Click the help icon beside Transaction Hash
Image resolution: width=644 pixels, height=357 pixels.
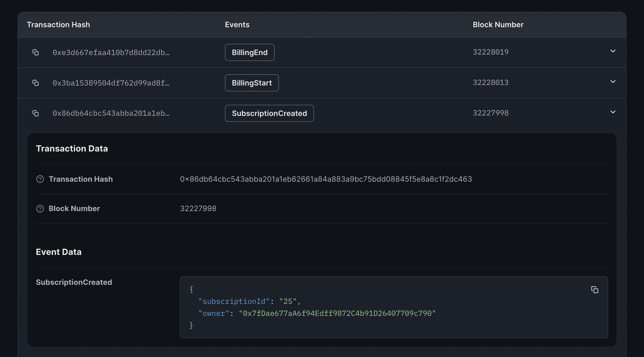[40, 179]
